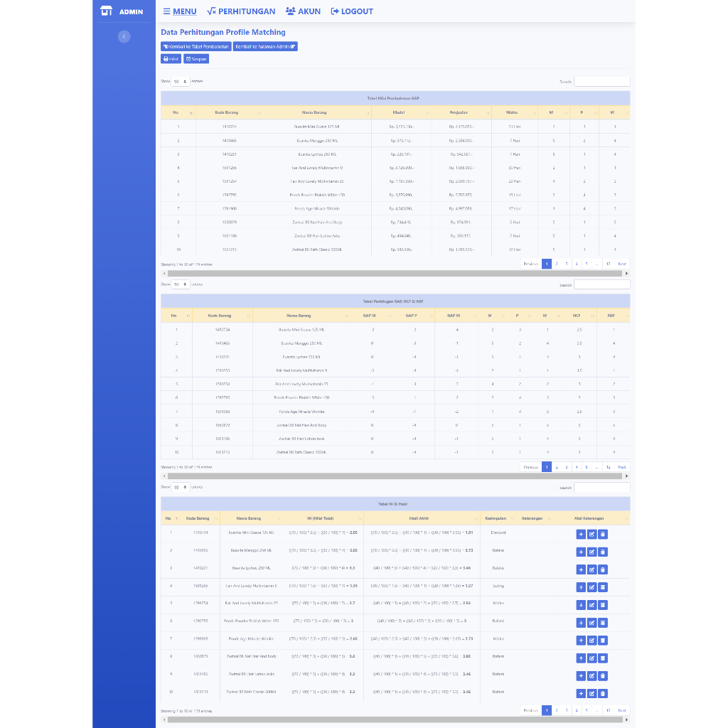Add keterangan for Buavita Mangga 250 ML row
Image resolution: width=728 pixels, height=728 pixels.
(581, 552)
